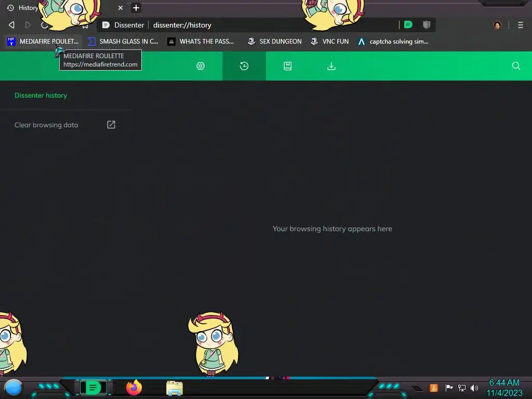The height and width of the screenshot is (399, 532).
Task: Click the Dissenter site identity label
Action: point(129,25)
